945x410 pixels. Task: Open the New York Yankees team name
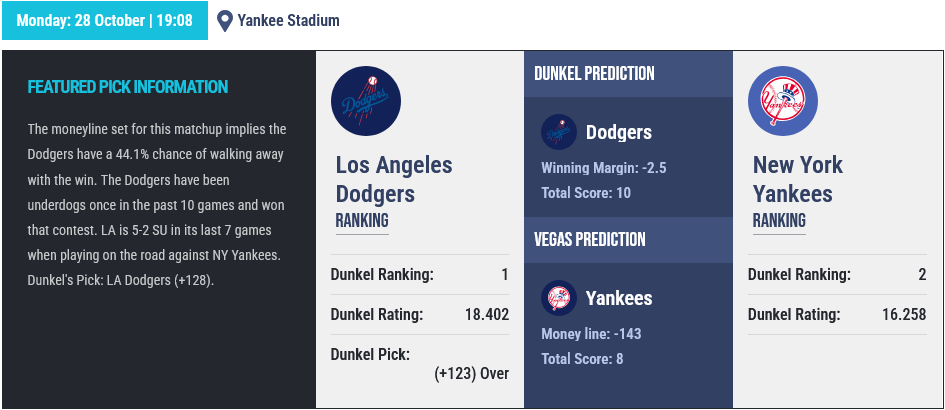(798, 179)
